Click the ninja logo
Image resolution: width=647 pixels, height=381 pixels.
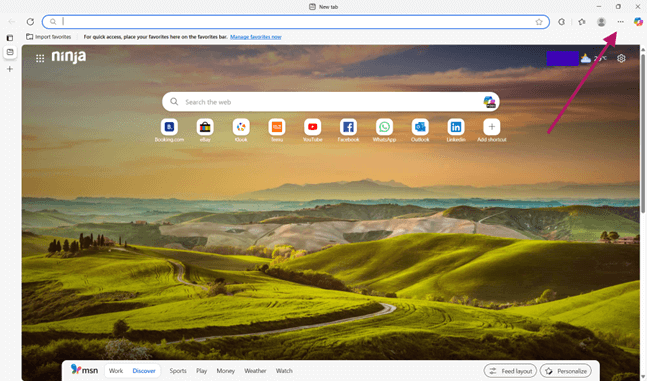pyautogui.click(x=69, y=57)
